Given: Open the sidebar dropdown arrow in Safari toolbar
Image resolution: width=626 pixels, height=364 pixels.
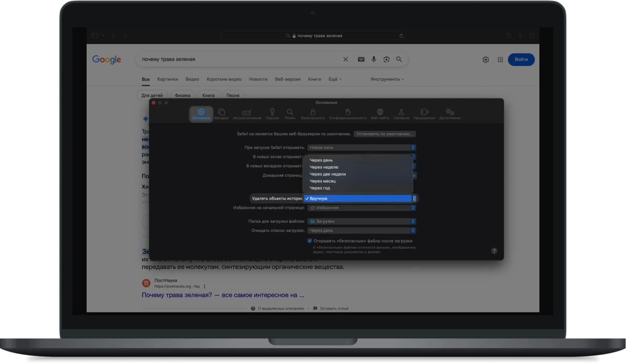Looking at the screenshot, I should tap(103, 35).
